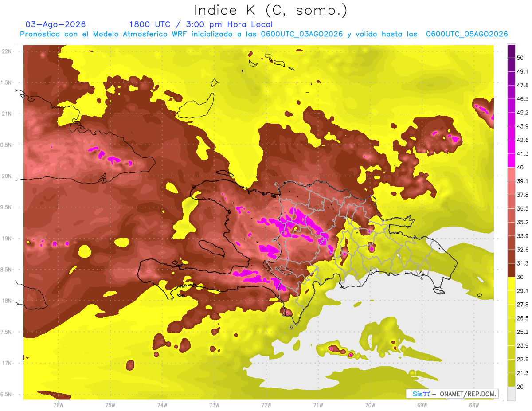Click the colorbar value "36.5"

click(x=523, y=208)
